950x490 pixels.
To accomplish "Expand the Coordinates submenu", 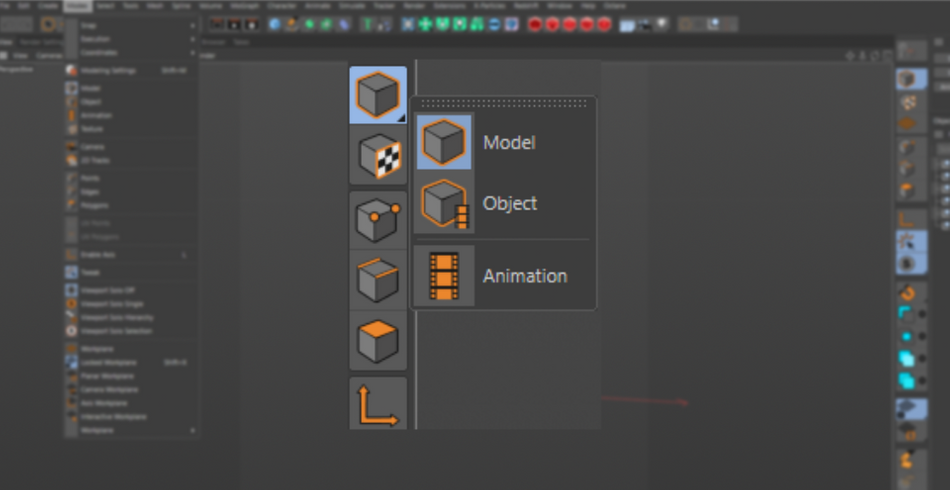I will click(x=131, y=53).
